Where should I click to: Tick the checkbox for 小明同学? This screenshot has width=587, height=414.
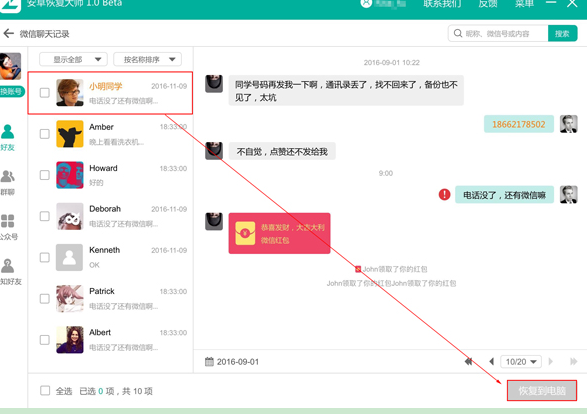(x=45, y=92)
